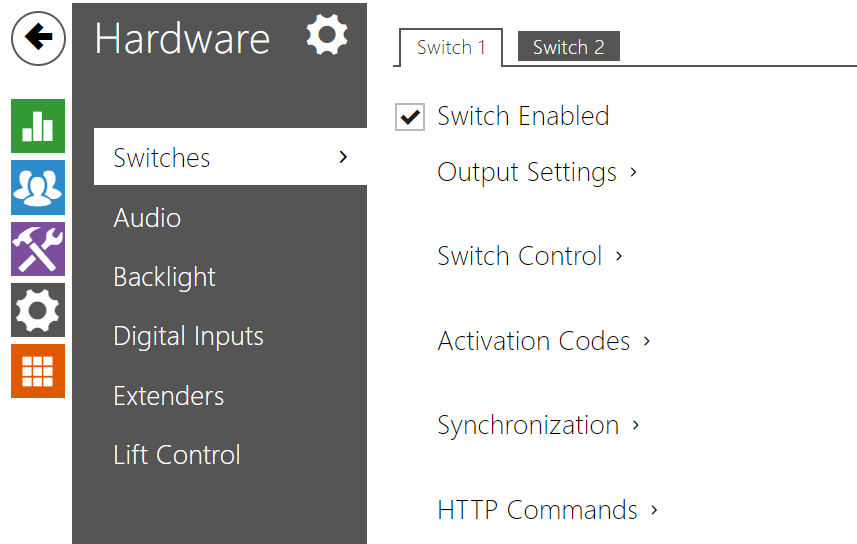Select the Switch 1 tab
Viewport: 857px width, 544px height.
click(x=450, y=47)
